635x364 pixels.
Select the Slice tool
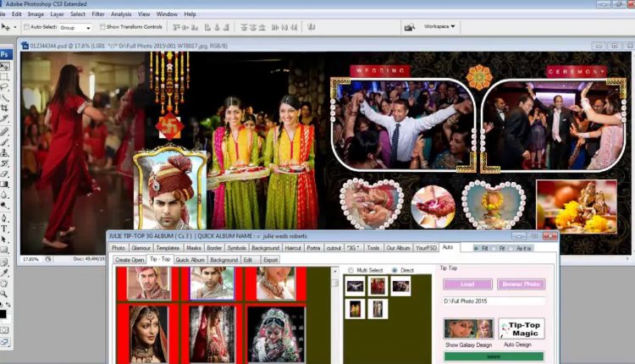click(4, 119)
